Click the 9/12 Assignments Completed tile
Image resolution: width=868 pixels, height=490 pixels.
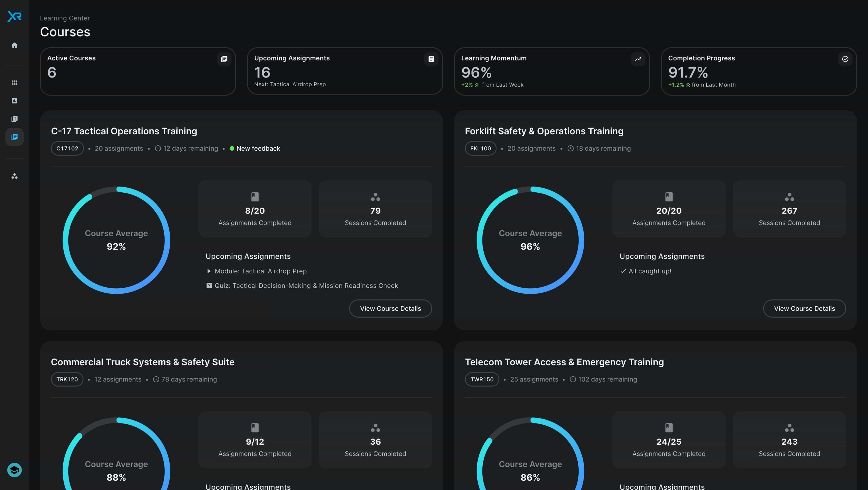[255, 440]
